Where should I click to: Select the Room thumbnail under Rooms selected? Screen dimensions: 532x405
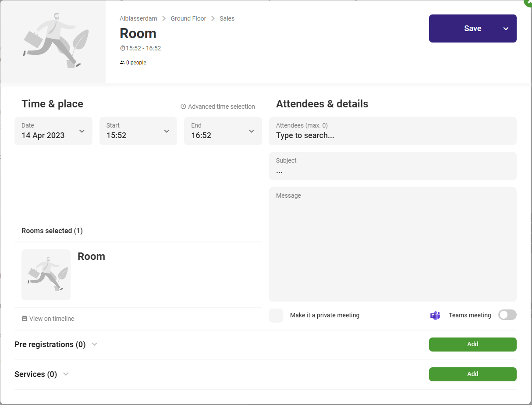(46, 275)
